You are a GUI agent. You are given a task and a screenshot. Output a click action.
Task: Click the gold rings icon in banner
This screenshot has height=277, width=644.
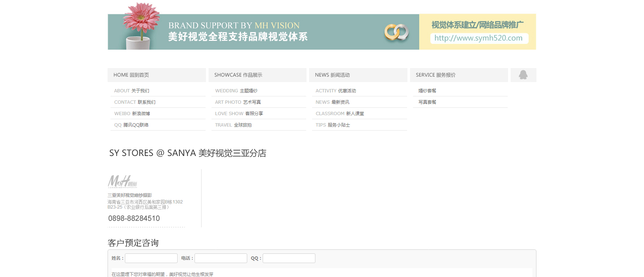[x=396, y=33]
